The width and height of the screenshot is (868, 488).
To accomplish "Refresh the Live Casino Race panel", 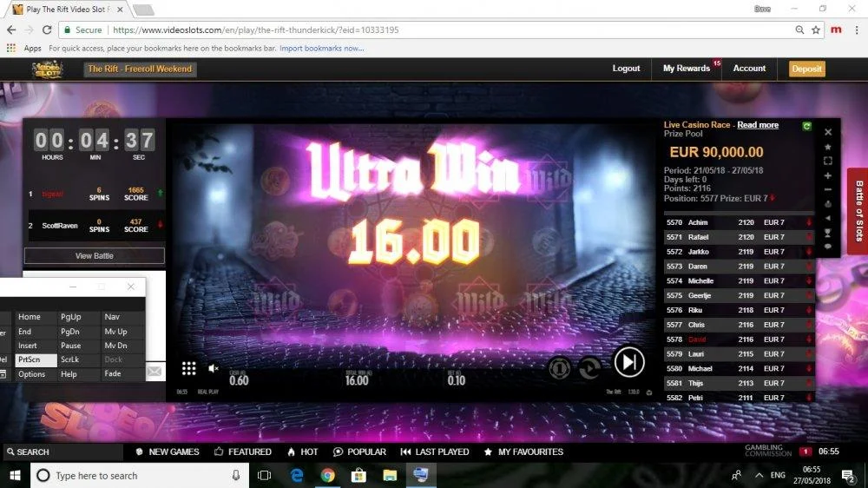I will pyautogui.click(x=806, y=126).
